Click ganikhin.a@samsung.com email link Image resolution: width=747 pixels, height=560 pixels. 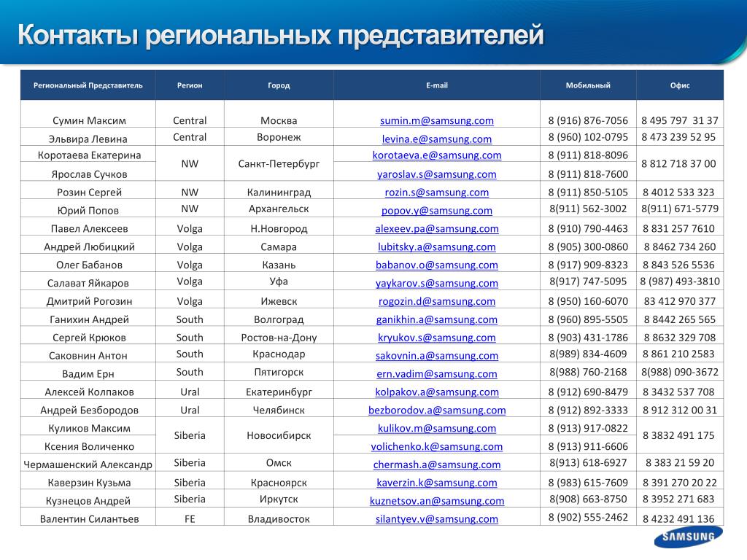[x=437, y=319]
